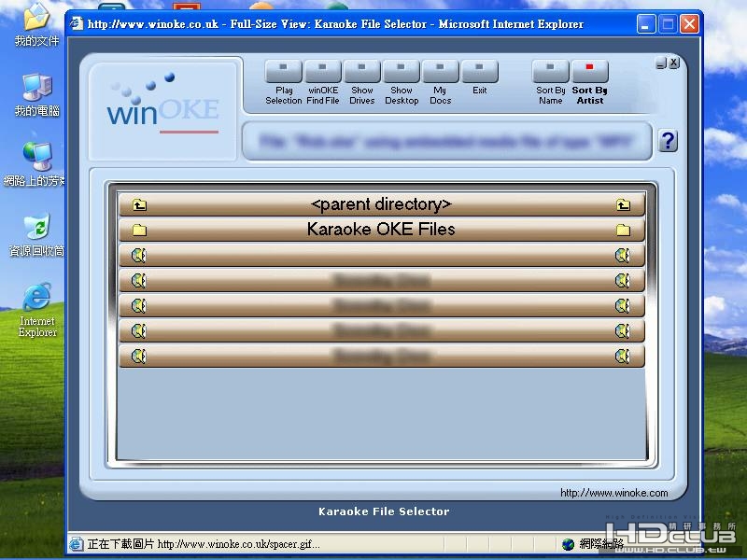Click left speaker icon of fourth song row
This screenshot has height=560, width=747.
coord(138,330)
